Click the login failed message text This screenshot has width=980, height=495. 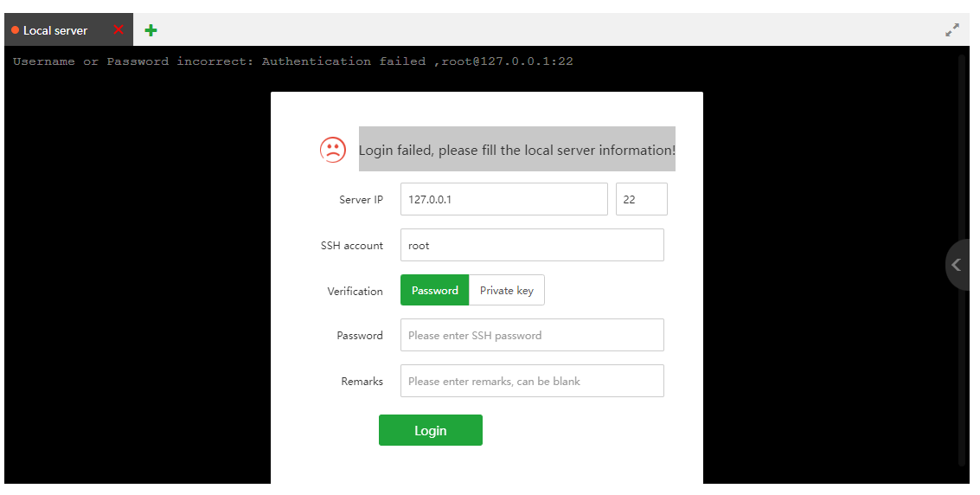tap(516, 150)
